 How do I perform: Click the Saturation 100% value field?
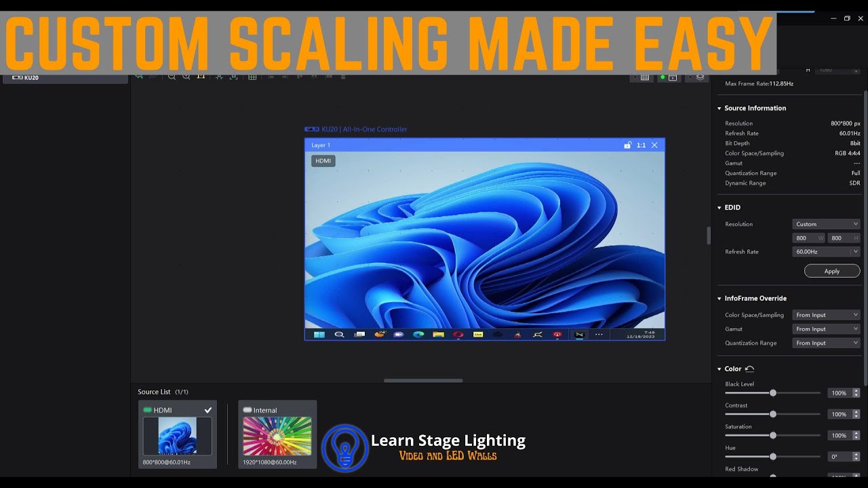pos(840,435)
